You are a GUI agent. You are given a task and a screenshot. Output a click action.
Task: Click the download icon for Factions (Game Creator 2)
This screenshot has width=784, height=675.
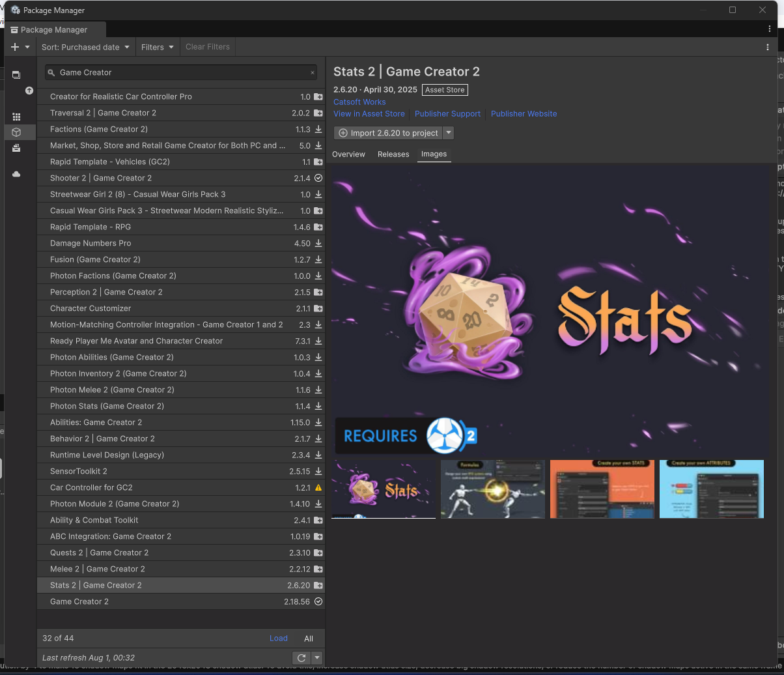(x=318, y=129)
